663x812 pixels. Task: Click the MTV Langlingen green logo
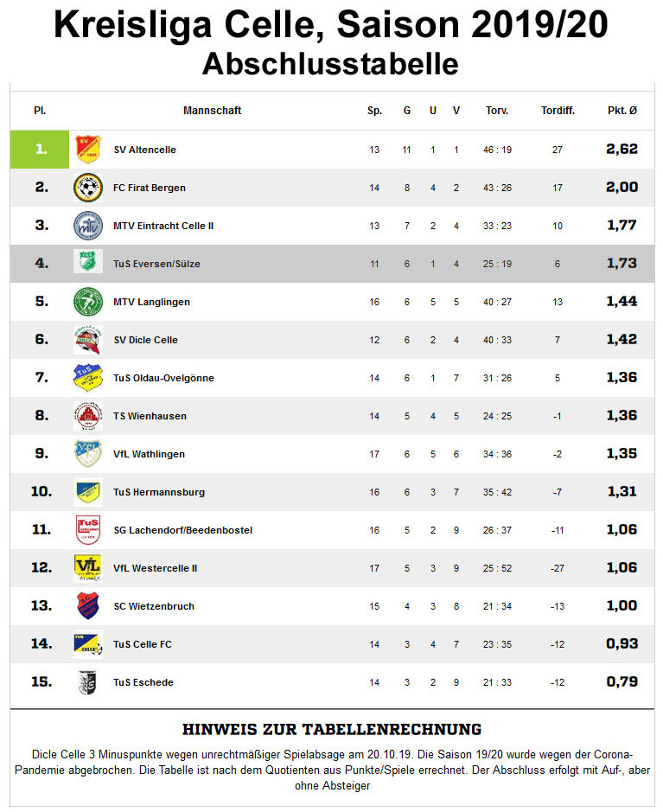tap(88, 302)
